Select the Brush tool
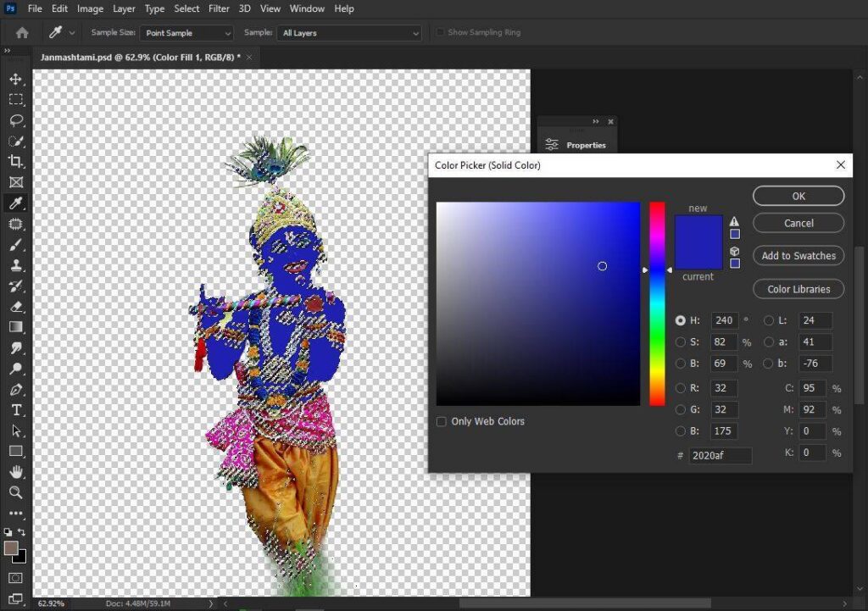This screenshot has height=611, width=868. point(15,245)
